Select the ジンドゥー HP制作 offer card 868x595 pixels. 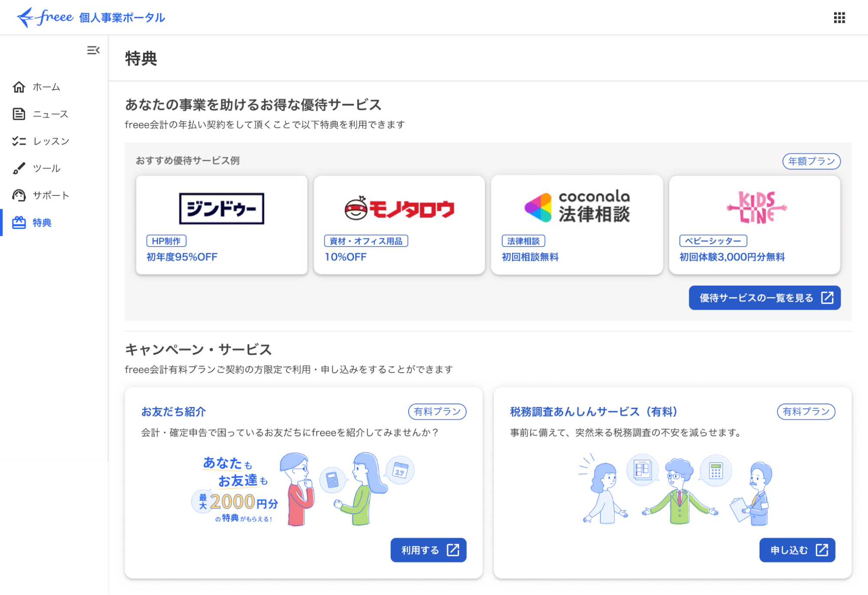pyautogui.click(x=221, y=225)
